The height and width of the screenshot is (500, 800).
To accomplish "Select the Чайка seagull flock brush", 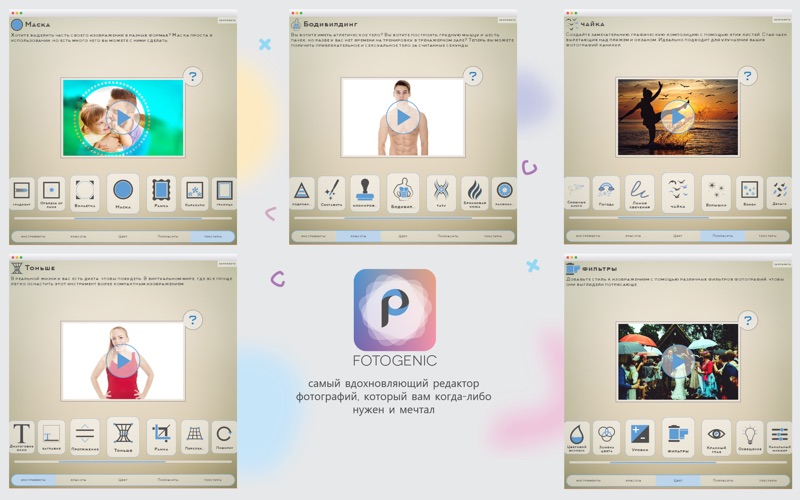I will tap(678, 193).
